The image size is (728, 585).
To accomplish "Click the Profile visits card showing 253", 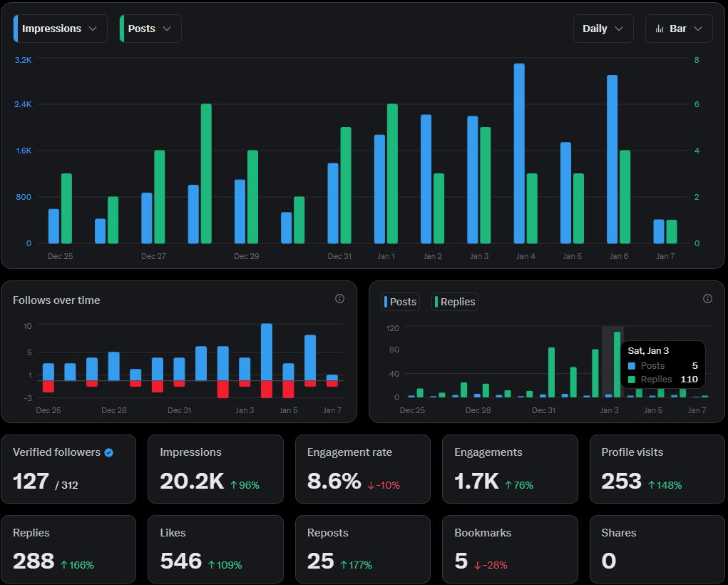I will [x=657, y=469].
